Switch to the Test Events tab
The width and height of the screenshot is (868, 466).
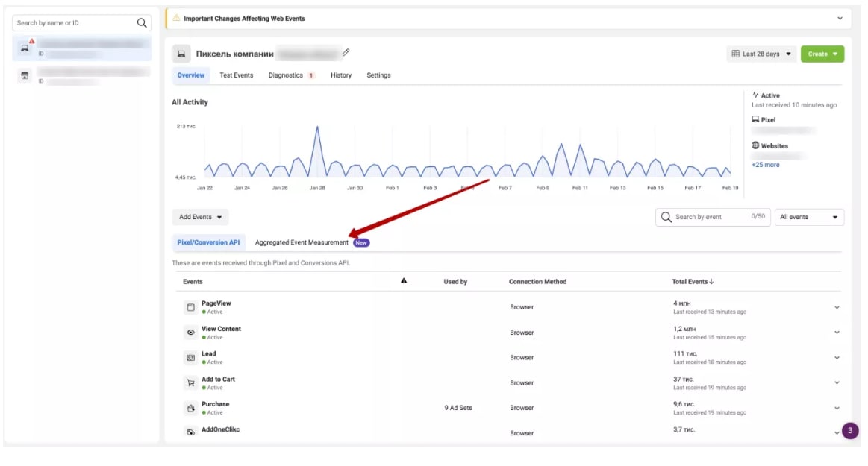tap(236, 75)
